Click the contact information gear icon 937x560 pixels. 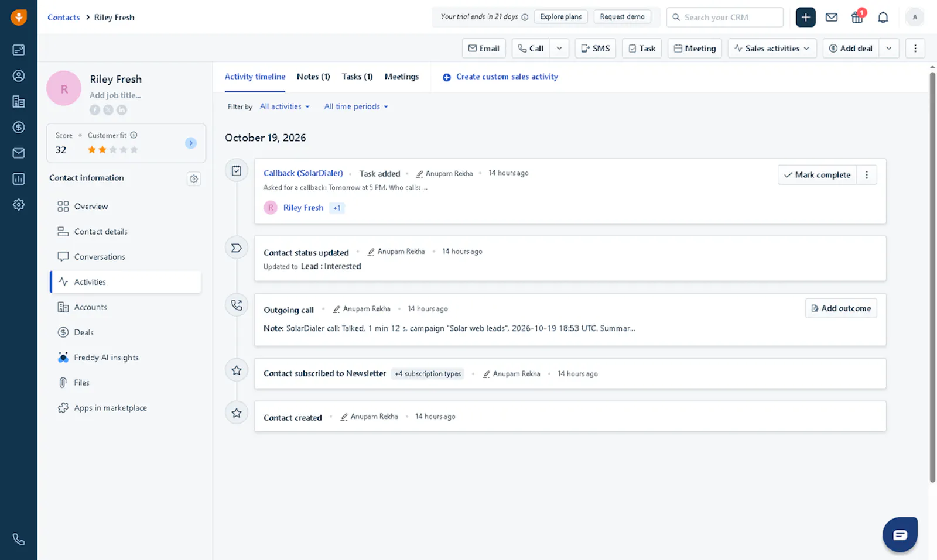tap(194, 178)
